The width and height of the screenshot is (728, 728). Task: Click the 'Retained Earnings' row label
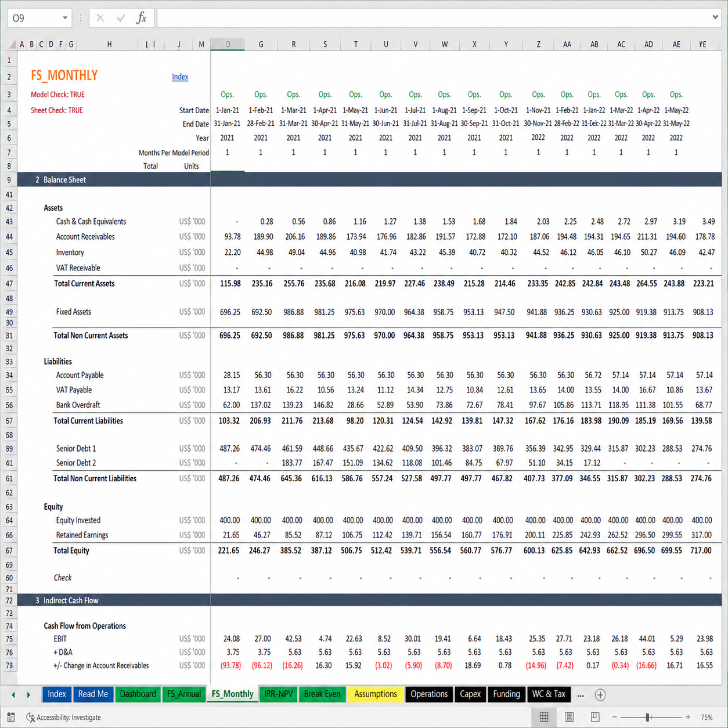[x=82, y=535]
